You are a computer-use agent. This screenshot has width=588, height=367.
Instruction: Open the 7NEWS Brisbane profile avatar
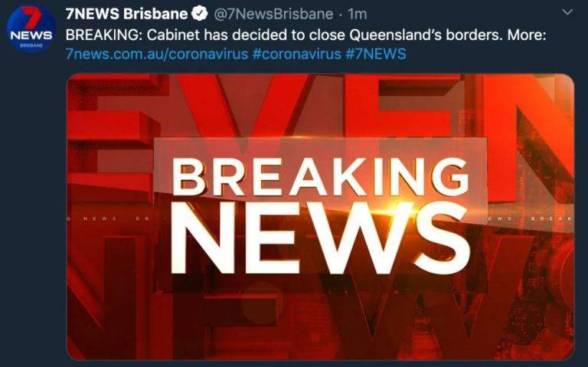click(x=31, y=28)
